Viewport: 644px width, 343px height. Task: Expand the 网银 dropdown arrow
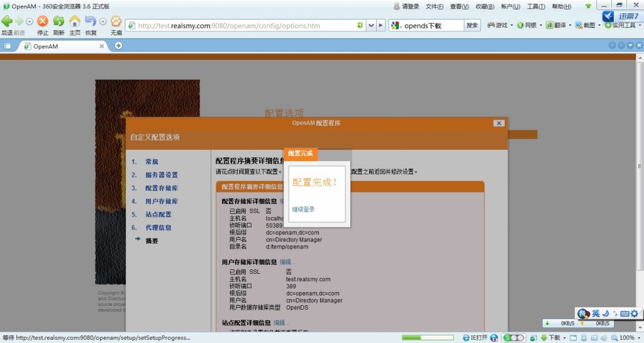[540, 25]
